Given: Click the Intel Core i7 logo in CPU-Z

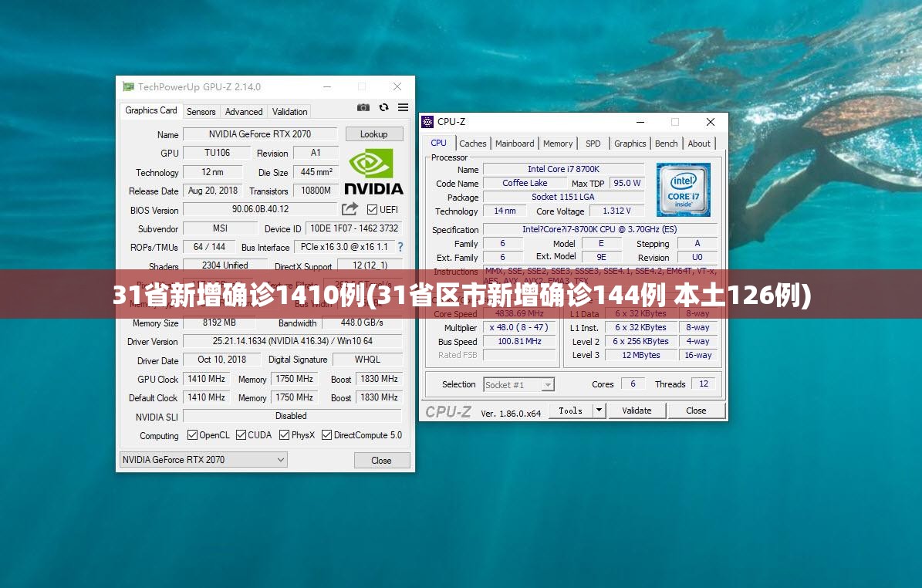Looking at the screenshot, I should [x=684, y=190].
